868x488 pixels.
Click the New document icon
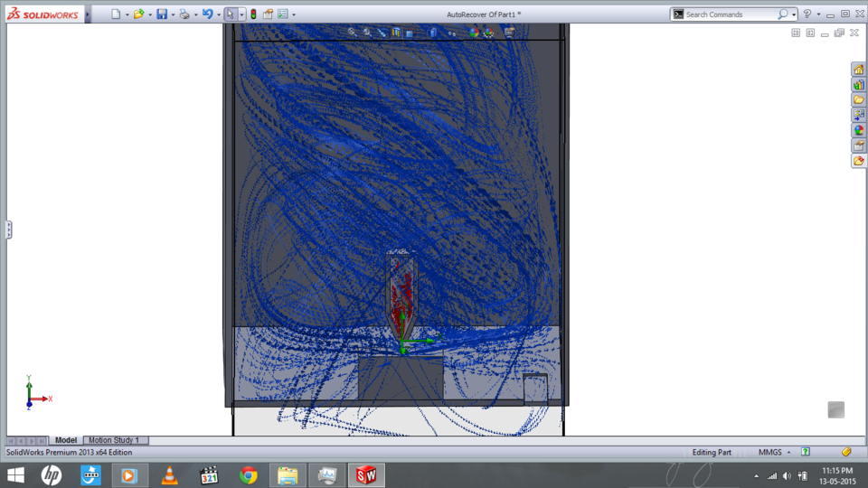point(115,14)
